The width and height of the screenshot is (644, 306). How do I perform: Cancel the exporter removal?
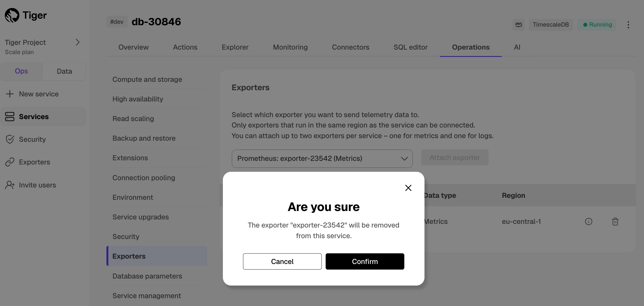click(x=282, y=261)
